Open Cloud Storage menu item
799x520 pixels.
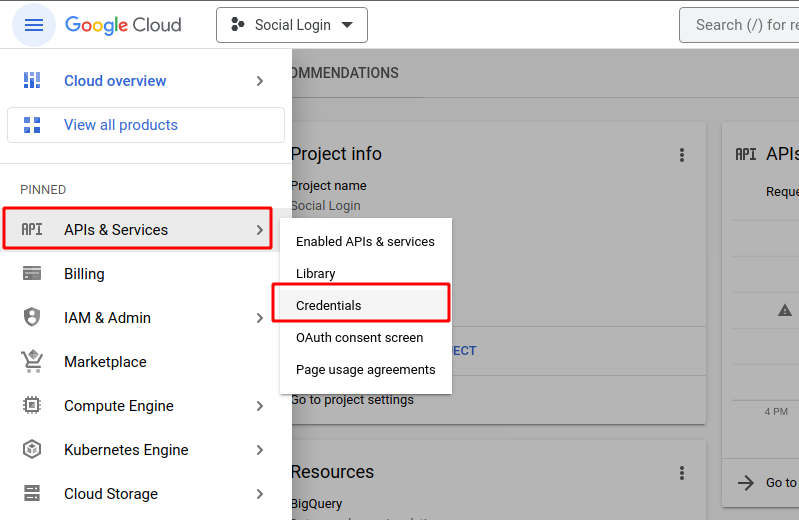(111, 493)
